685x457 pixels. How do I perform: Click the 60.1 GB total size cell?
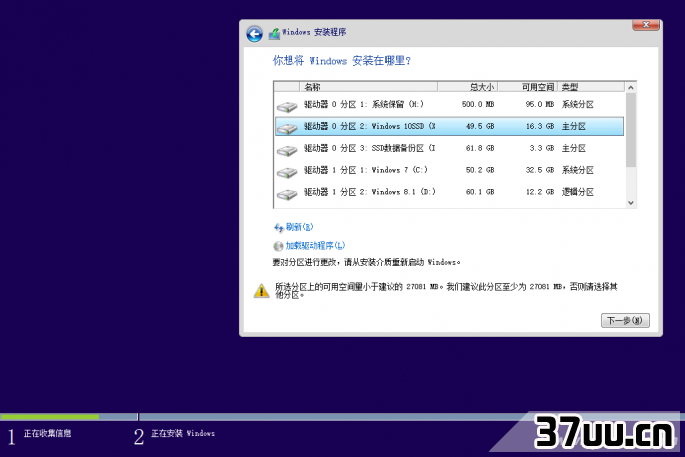tap(480, 192)
